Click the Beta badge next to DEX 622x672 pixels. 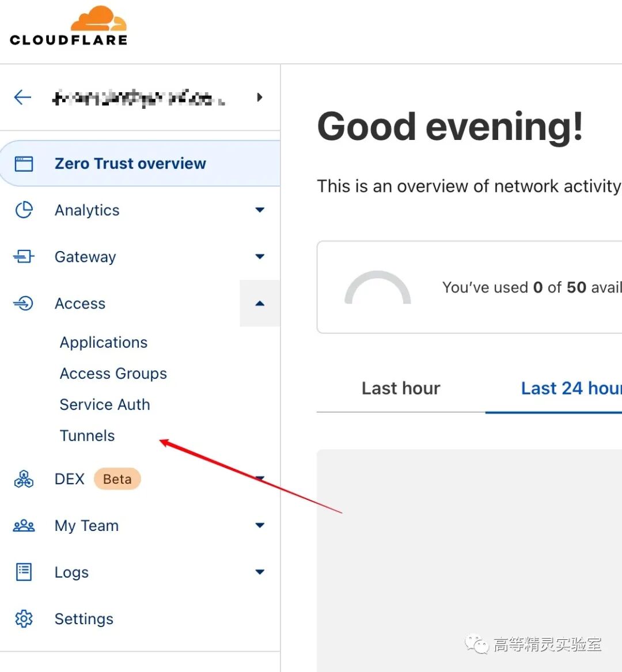pos(117,479)
